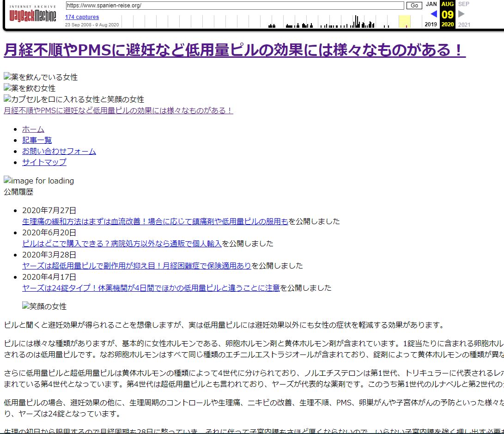The image size is (504, 434).
Task: Click the main page heading title link
Action: point(234,50)
